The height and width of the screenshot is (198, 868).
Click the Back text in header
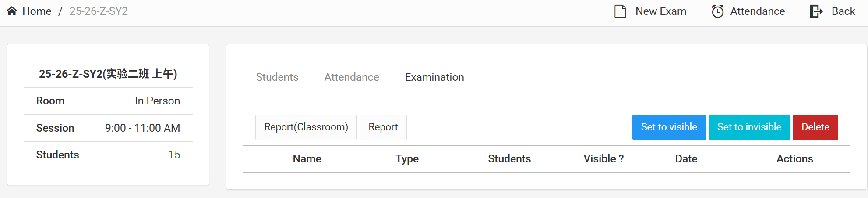coord(843,11)
